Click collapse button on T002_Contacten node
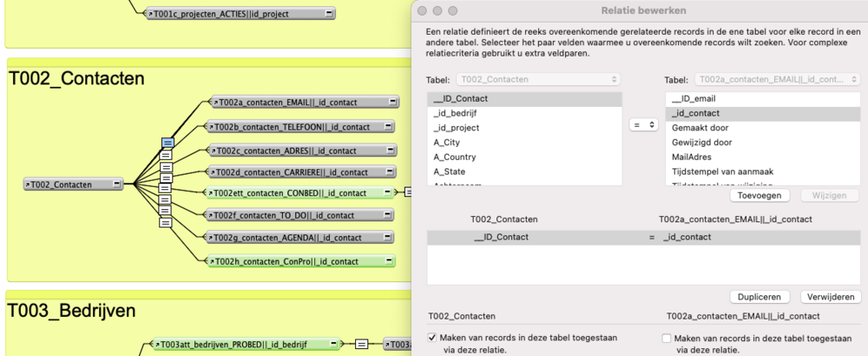The width and height of the screenshot is (868, 356). [115, 184]
